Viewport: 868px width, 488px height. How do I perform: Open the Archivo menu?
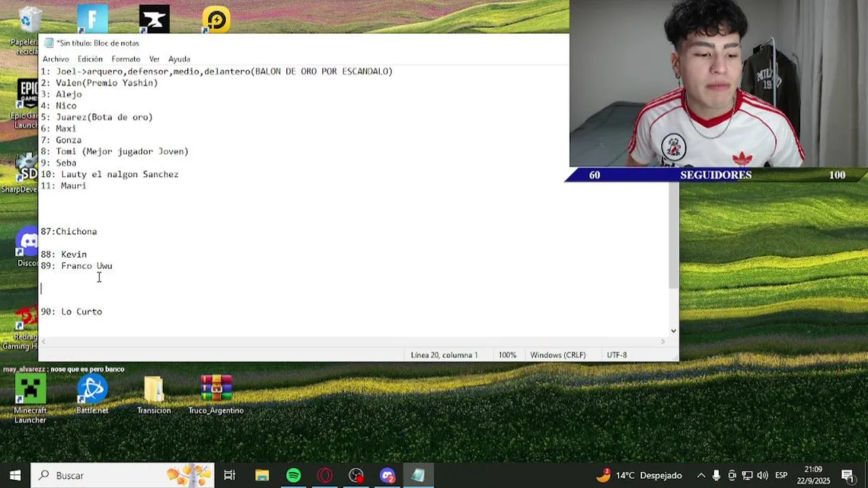click(56, 59)
